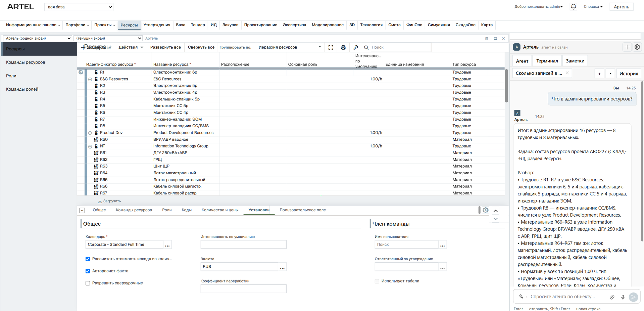
Task: Expand the Product Dev tree node
Action: 90,133
